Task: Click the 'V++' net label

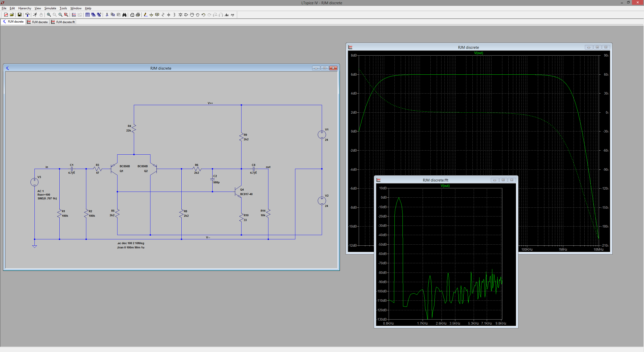Action: point(210,103)
